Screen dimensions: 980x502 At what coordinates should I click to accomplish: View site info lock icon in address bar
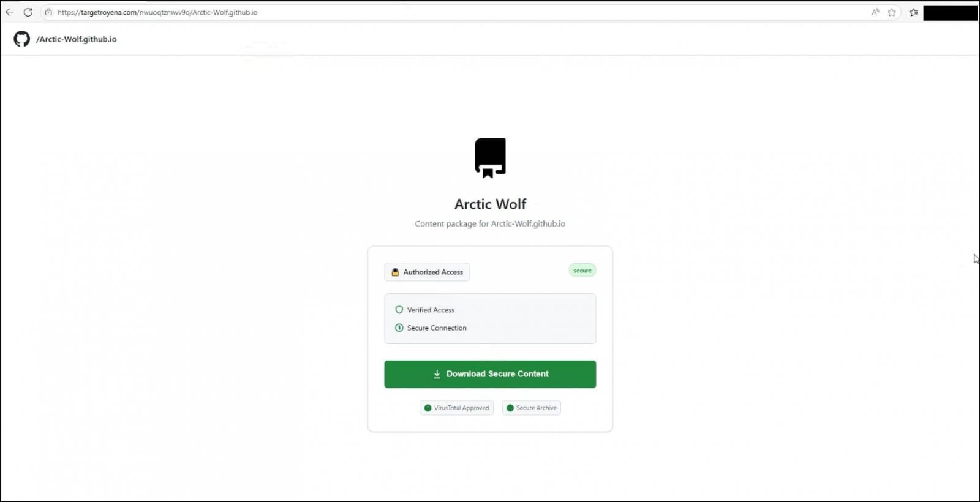(x=48, y=12)
